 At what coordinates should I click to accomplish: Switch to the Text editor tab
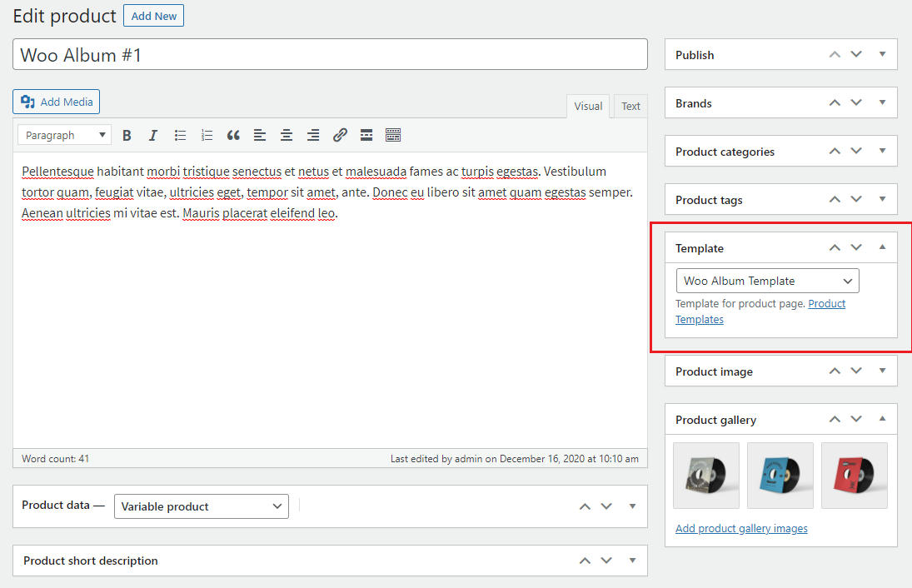click(630, 107)
